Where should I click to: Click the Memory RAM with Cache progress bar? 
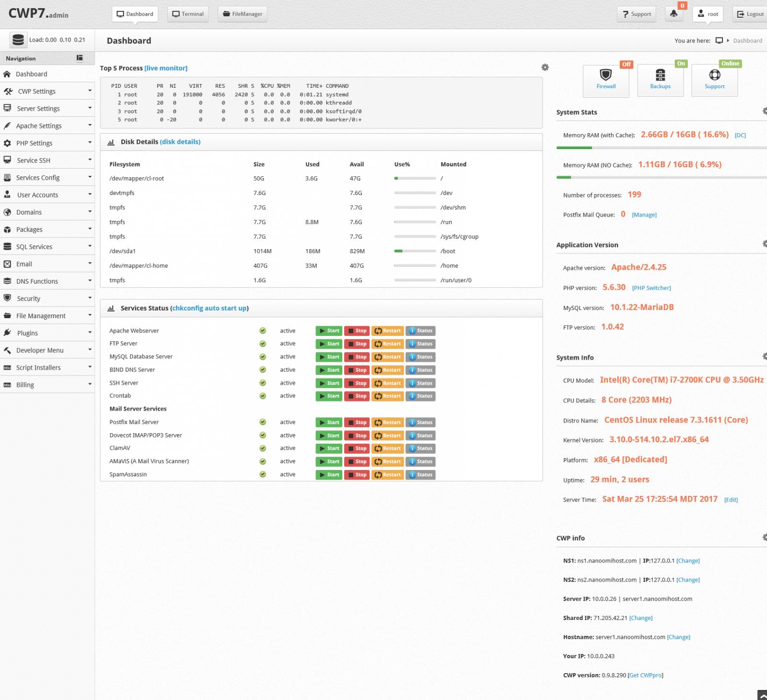coord(662,148)
